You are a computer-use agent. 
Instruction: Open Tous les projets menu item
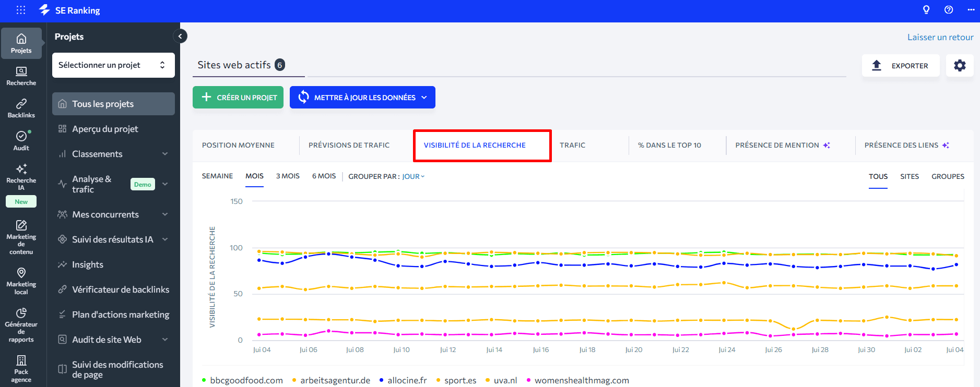pyautogui.click(x=113, y=104)
